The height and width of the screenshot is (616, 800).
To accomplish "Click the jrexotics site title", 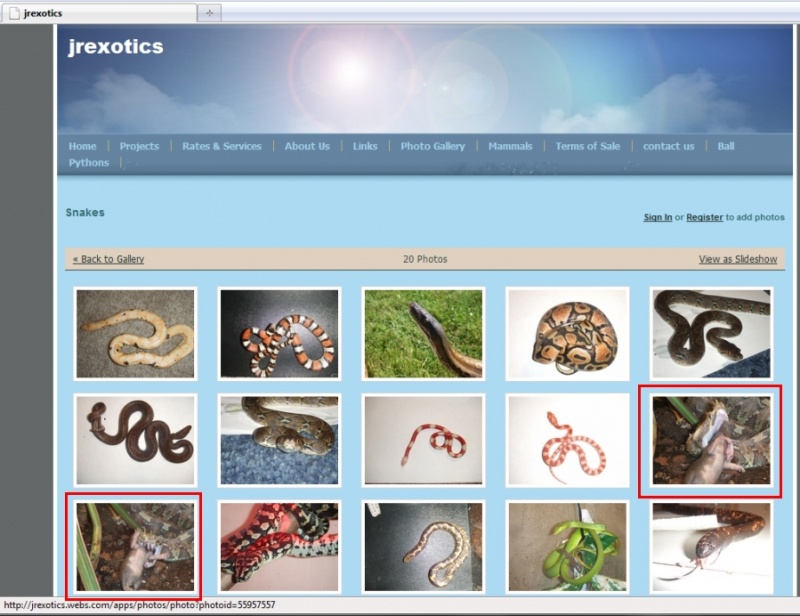I will click(116, 46).
